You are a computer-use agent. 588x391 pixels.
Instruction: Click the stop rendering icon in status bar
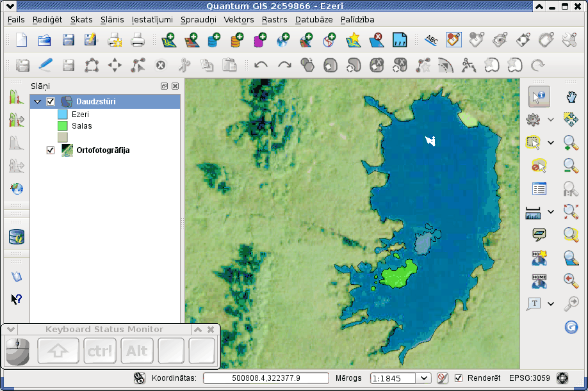point(443,378)
